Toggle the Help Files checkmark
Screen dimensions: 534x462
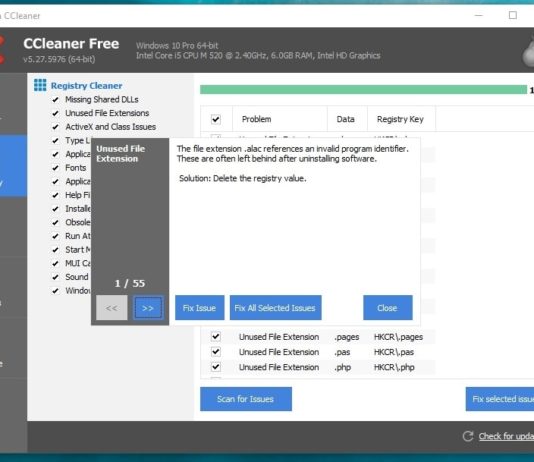pyautogui.click(x=55, y=195)
